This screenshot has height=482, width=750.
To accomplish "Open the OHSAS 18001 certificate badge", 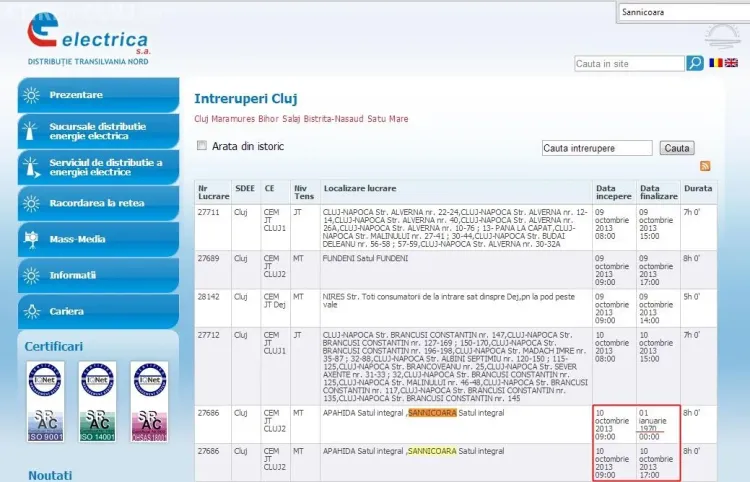I will [x=150, y=401].
